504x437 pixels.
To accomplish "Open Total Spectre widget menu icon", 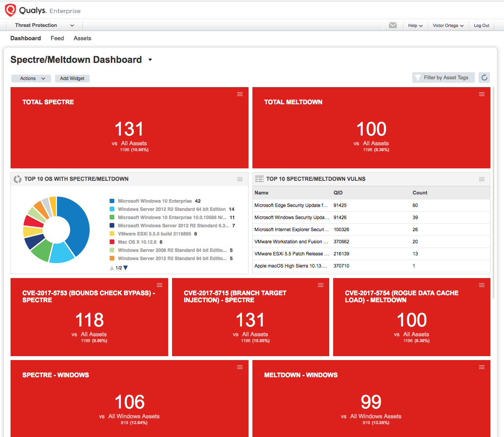I will pyautogui.click(x=240, y=94).
